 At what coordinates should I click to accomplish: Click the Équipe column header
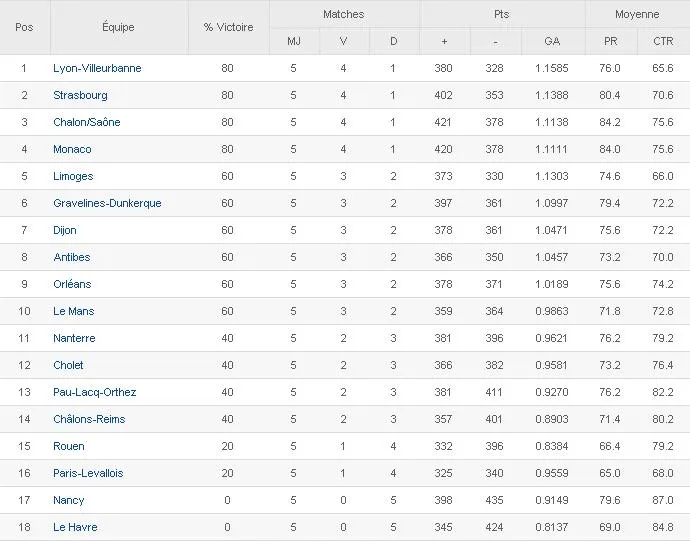point(117,27)
